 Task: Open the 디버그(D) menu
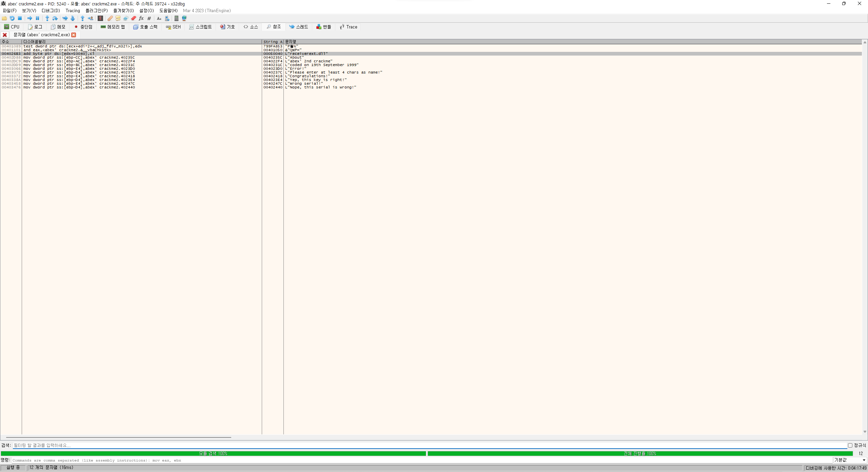click(x=51, y=11)
